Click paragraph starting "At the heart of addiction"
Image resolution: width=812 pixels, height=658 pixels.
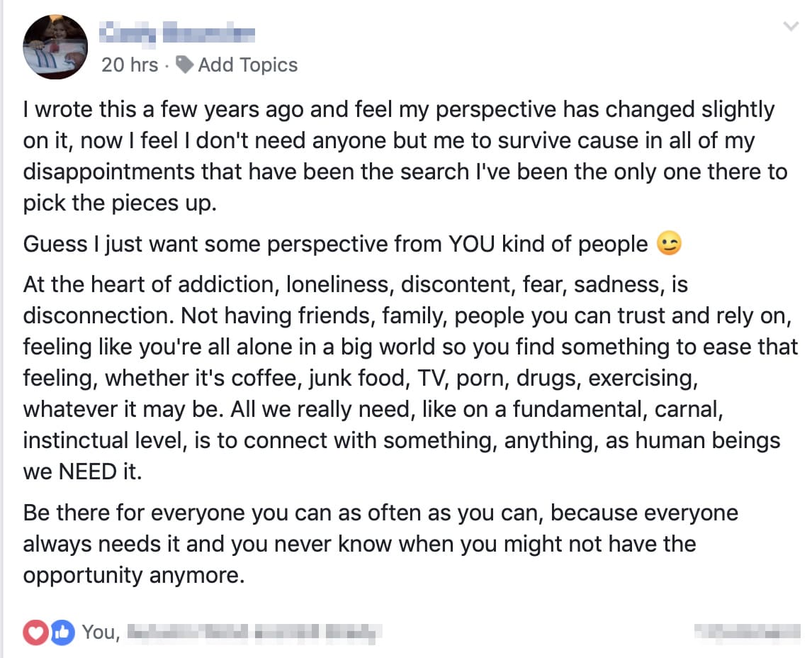(x=410, y=378)
